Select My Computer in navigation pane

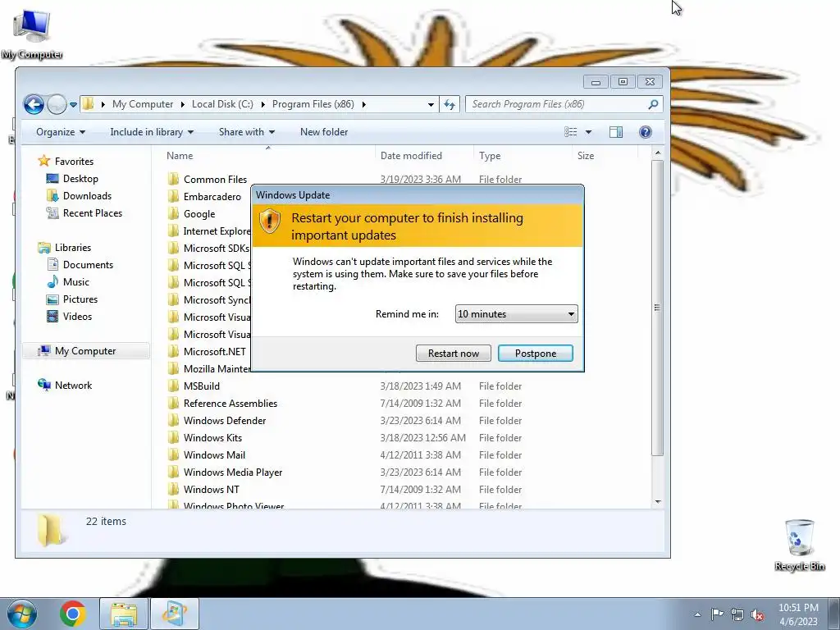(x=85, y=351)
